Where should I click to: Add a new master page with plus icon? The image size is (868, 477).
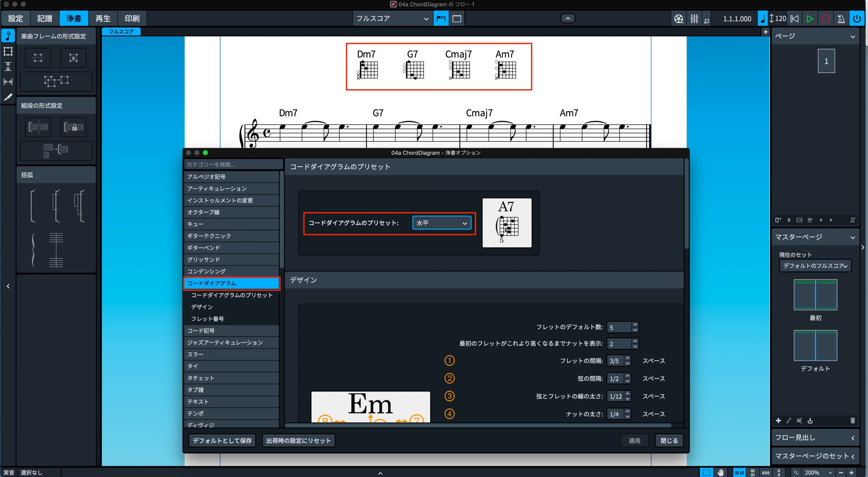click(x=778, y=421)
